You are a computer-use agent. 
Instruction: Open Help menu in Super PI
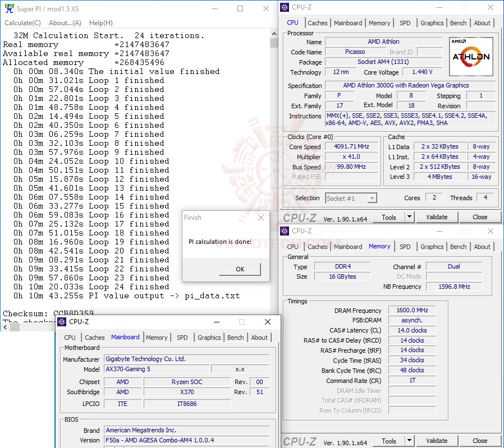(101, 23)
